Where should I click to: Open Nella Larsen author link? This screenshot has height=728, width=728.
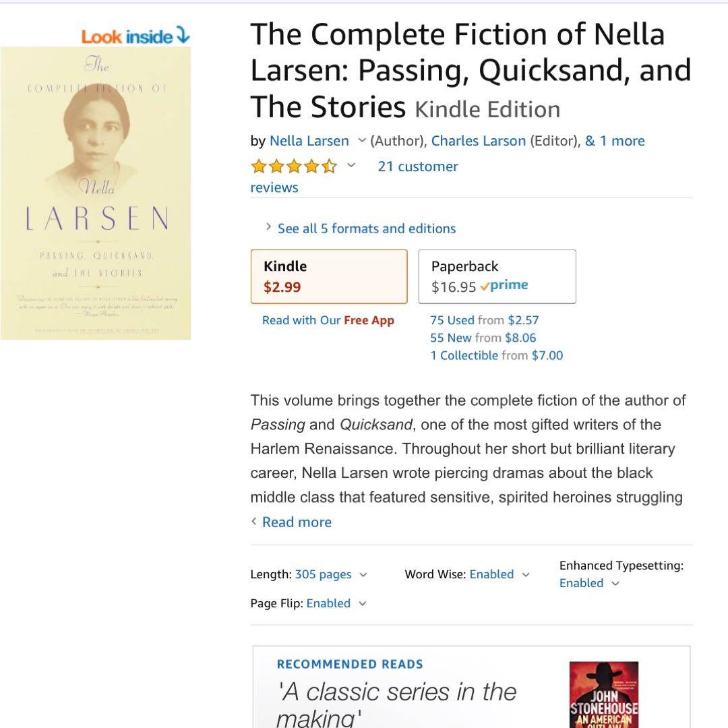click(x=309, y=141)
